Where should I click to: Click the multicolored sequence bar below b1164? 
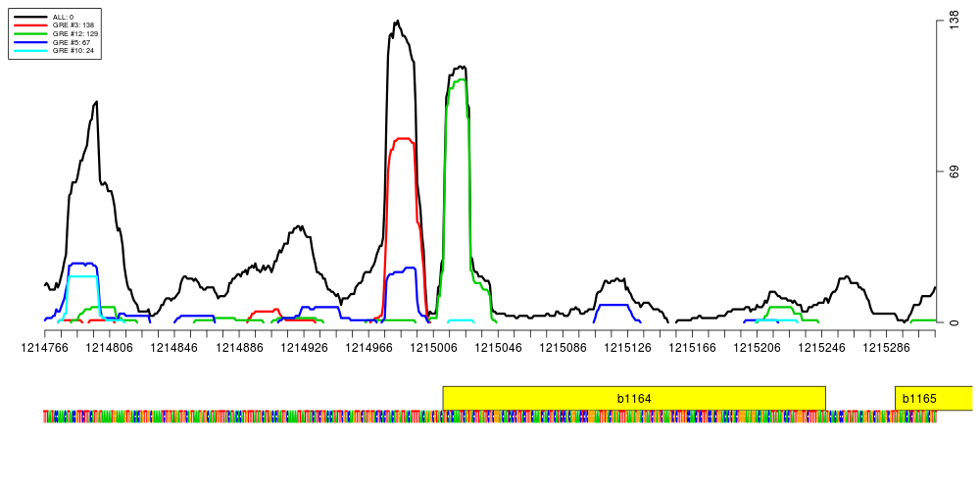pyautogui.click(x=633, y=416)
